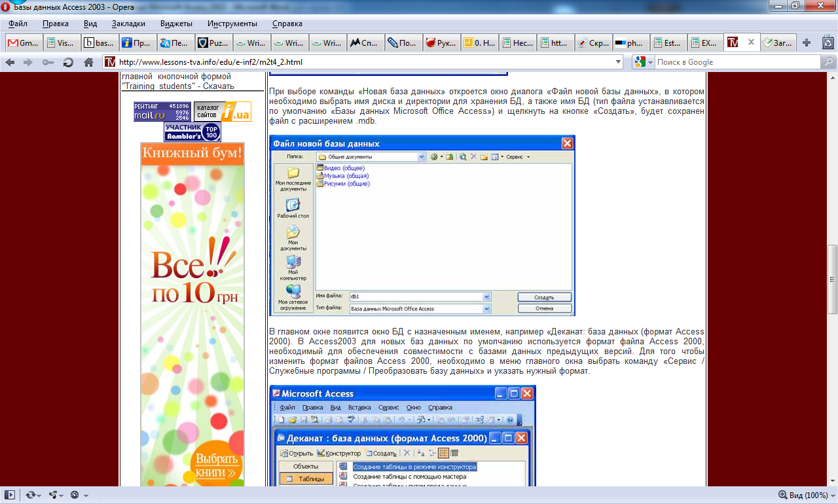Click the paragraph starting 'При выборе команды'

coord(486,107)
